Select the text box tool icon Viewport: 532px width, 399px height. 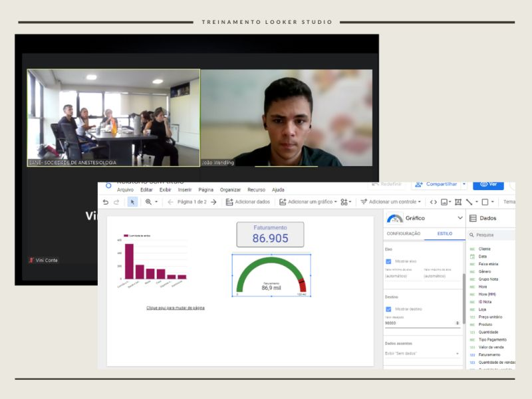(458, 202)
